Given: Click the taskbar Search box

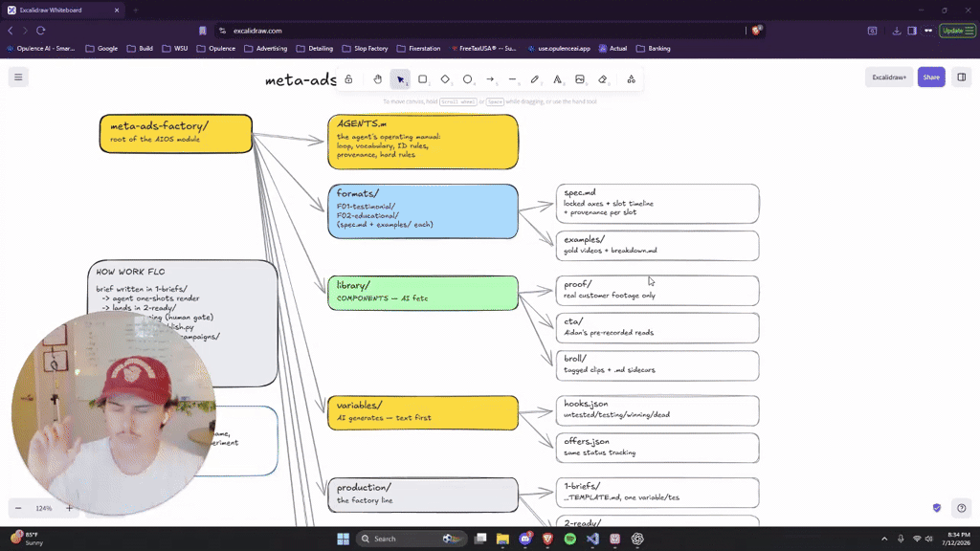Looking at the screenshot, I should point(412,539).
